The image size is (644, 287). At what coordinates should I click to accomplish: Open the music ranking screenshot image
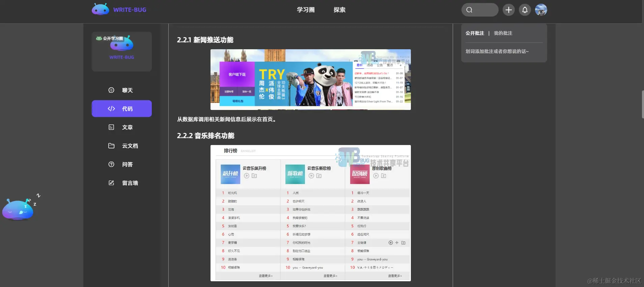[311, 213]
